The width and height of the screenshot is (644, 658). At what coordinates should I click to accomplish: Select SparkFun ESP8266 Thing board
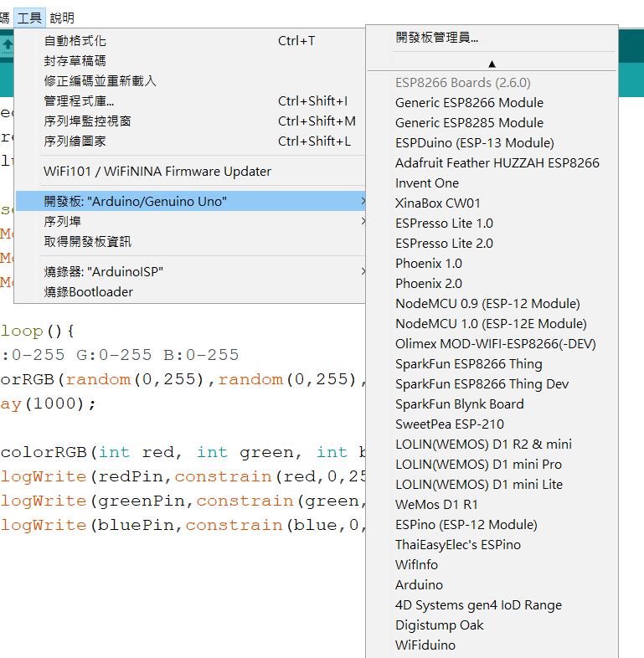[492, 364]
